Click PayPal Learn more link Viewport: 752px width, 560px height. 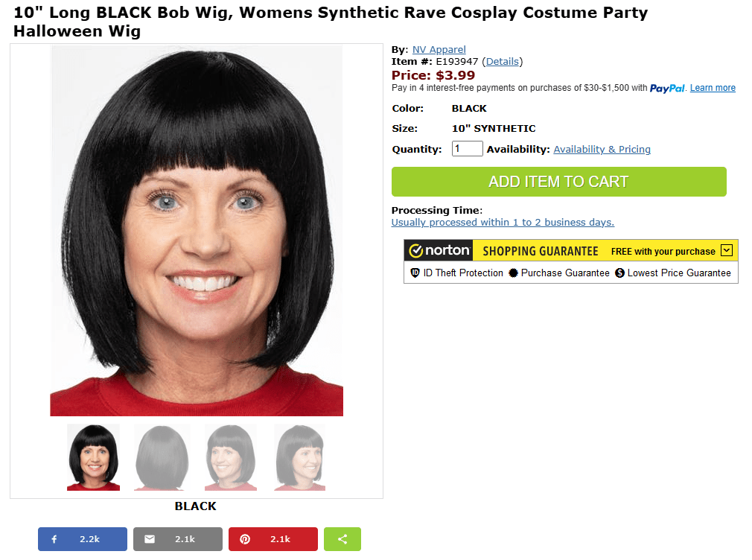[x=713, y=88]
